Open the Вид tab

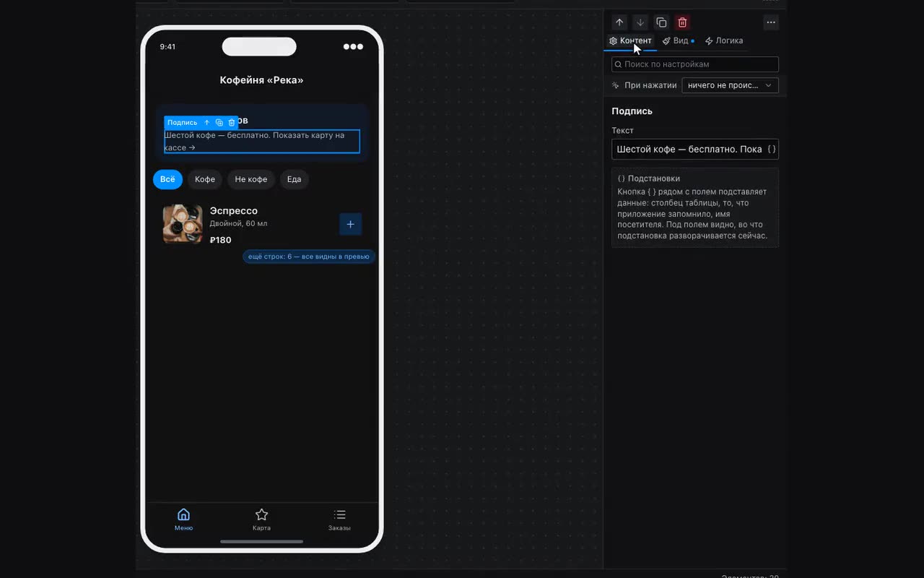tap(679, 41)
